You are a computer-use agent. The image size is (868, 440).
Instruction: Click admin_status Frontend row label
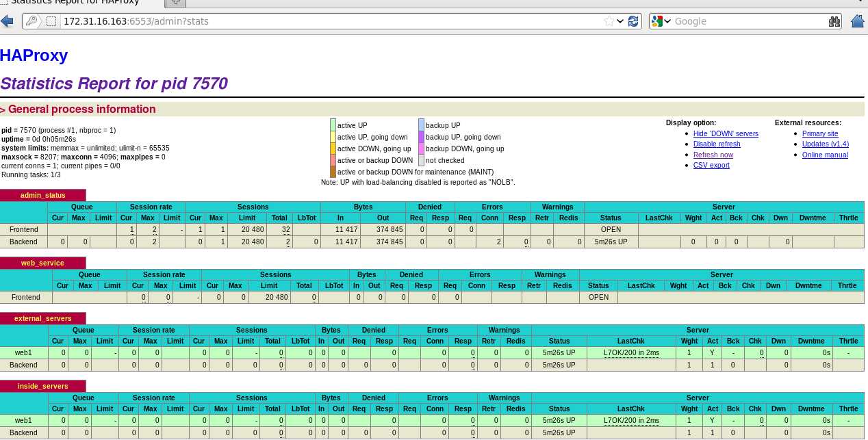click(24, 230)
